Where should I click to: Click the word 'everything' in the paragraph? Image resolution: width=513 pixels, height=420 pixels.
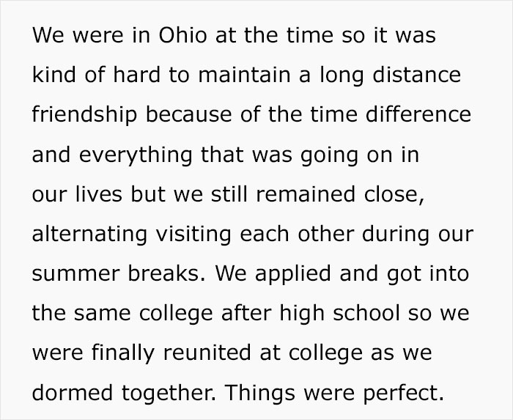pos(136,156)
